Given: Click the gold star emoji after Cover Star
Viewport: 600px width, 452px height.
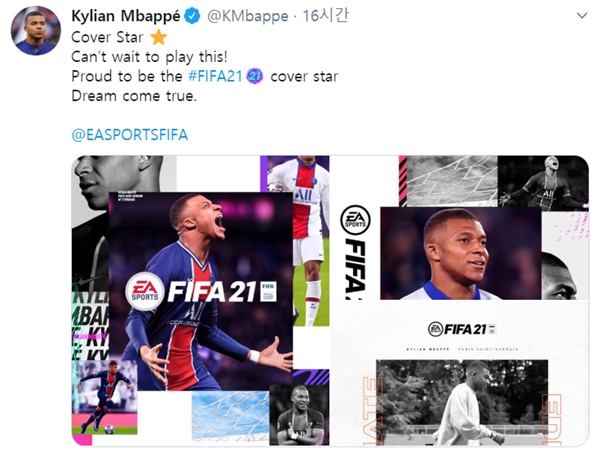Looking at the screenshot, I should point(158,38).
